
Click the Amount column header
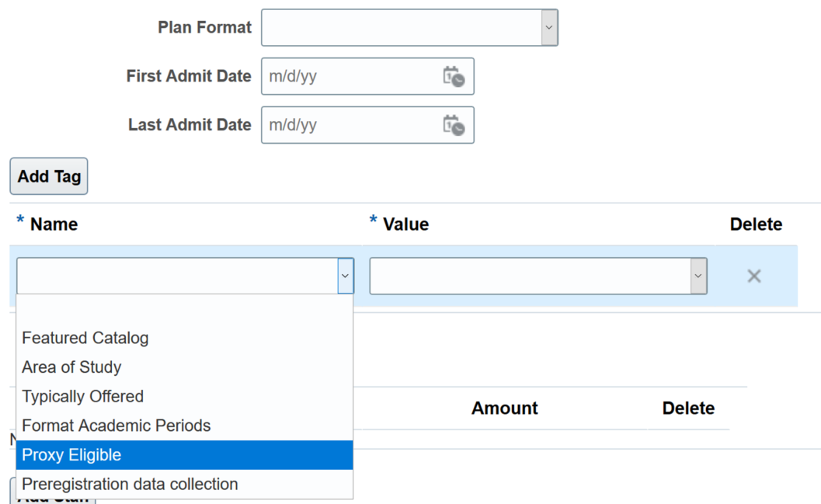tap(504, 408)
